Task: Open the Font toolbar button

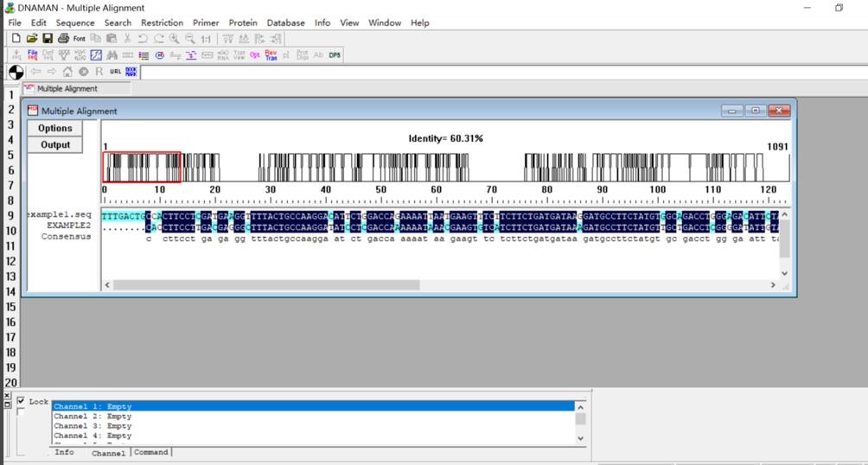Action: (x=80, y=39)
